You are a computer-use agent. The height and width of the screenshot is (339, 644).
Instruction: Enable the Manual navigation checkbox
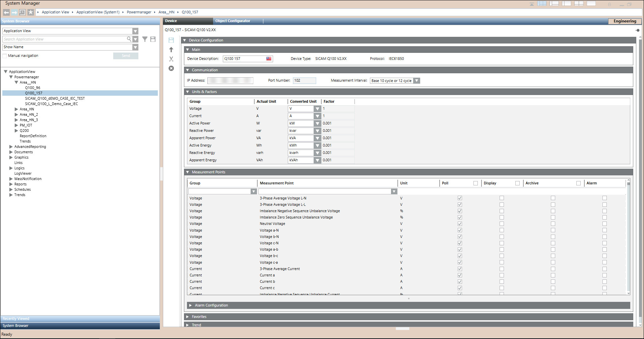point(5,56)
